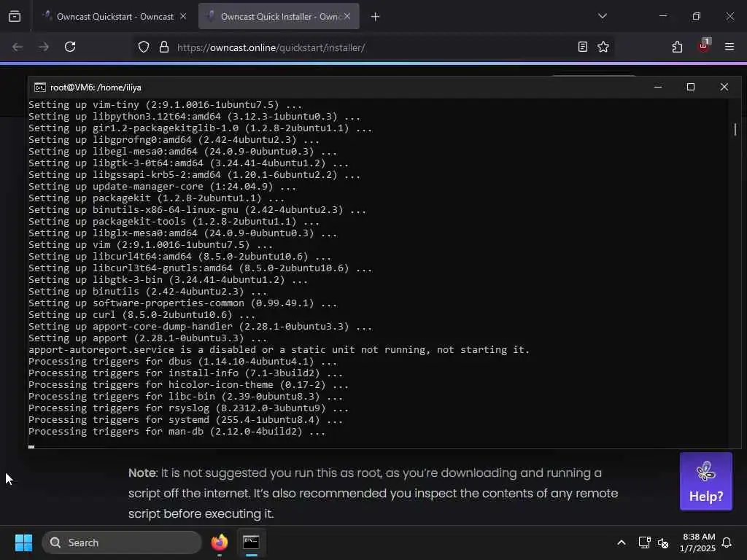Show hidden system tray icons
747x560 pixels.
(622, 542)
